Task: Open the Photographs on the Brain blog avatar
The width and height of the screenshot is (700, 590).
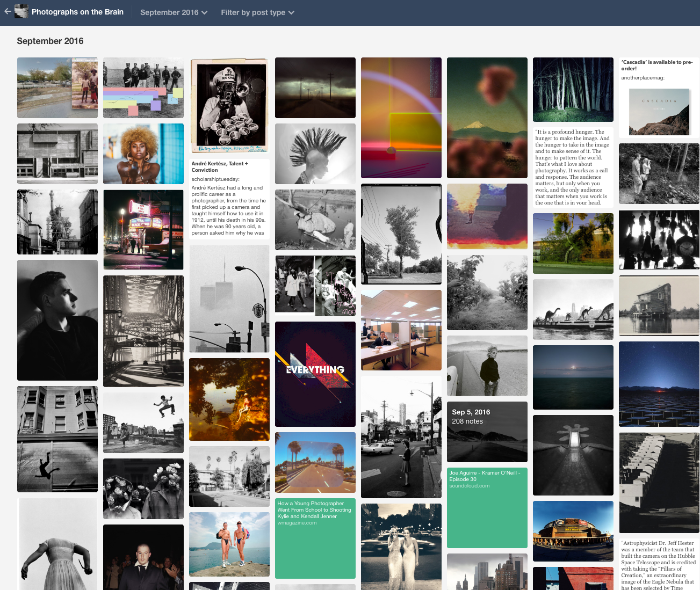Action: 21,11
